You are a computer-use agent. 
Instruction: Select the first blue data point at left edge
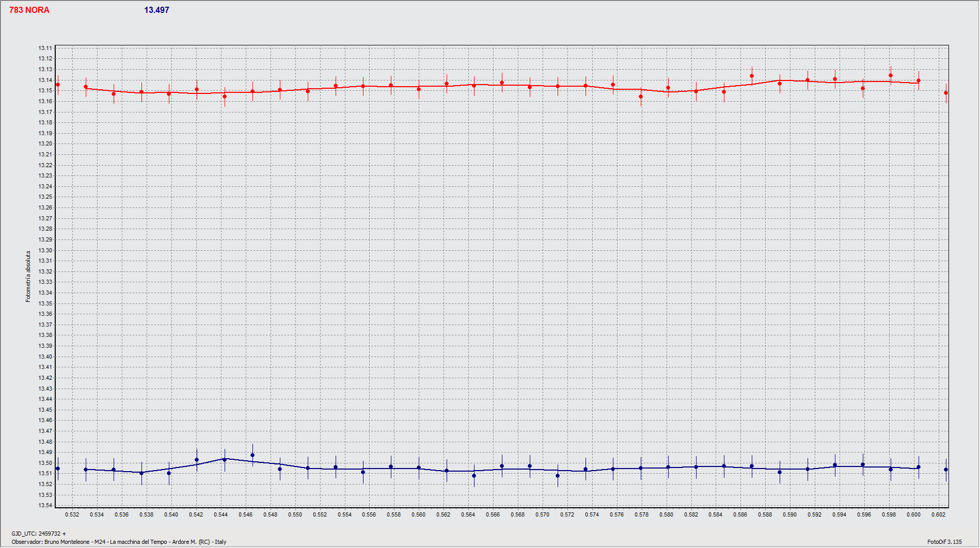58,469
